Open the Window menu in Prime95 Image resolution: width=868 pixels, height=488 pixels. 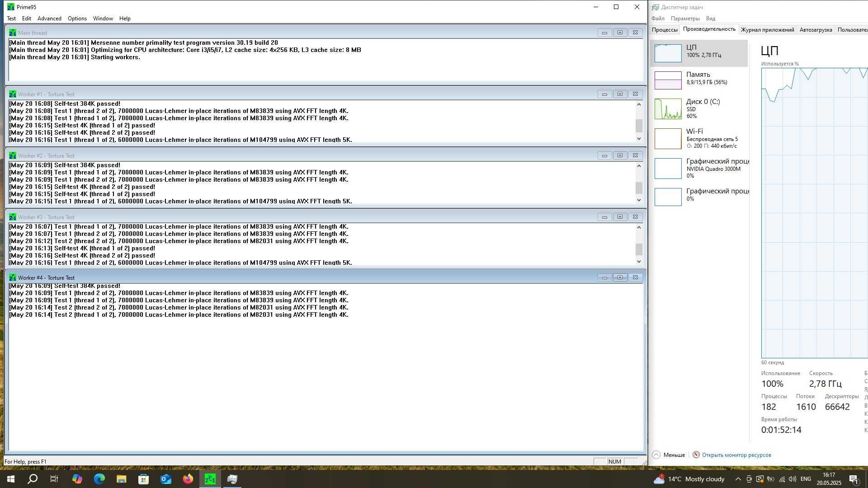pyautogui.click(x=103, y=19)
